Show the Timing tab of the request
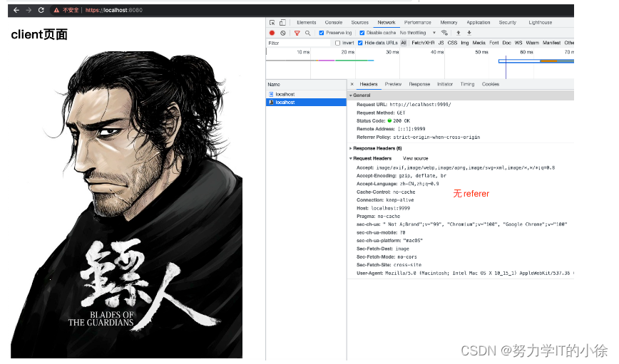The height and width of the screenshot is (364, 619). (x=467, y=84)
